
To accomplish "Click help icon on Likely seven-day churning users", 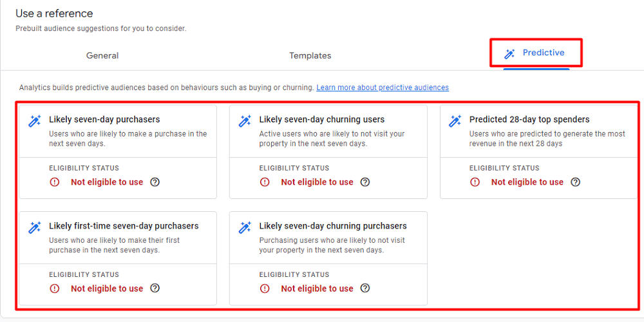I will coord(365,182).
